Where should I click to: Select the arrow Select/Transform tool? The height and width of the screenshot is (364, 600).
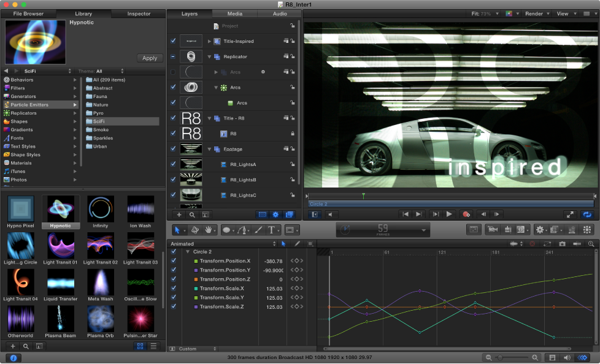177,230
